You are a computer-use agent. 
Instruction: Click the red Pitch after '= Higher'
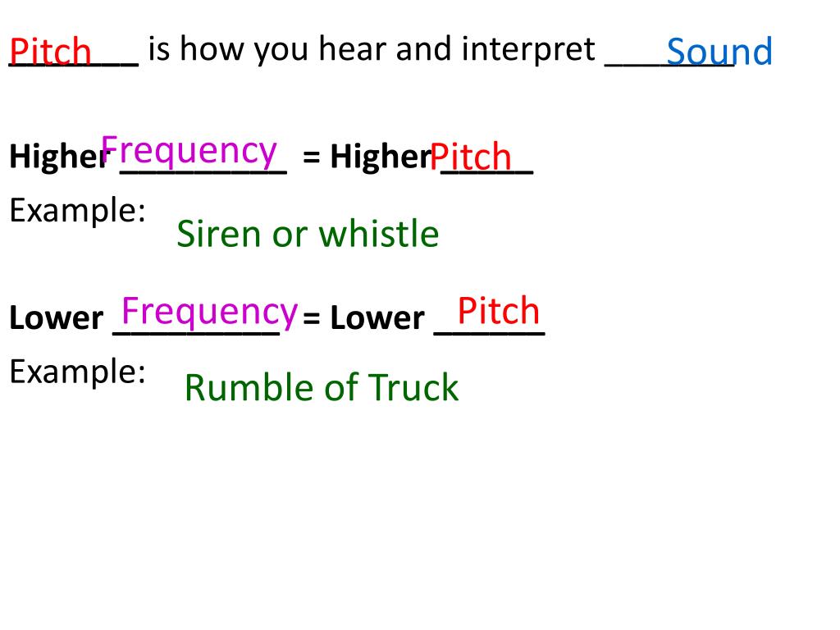[470, 157]
